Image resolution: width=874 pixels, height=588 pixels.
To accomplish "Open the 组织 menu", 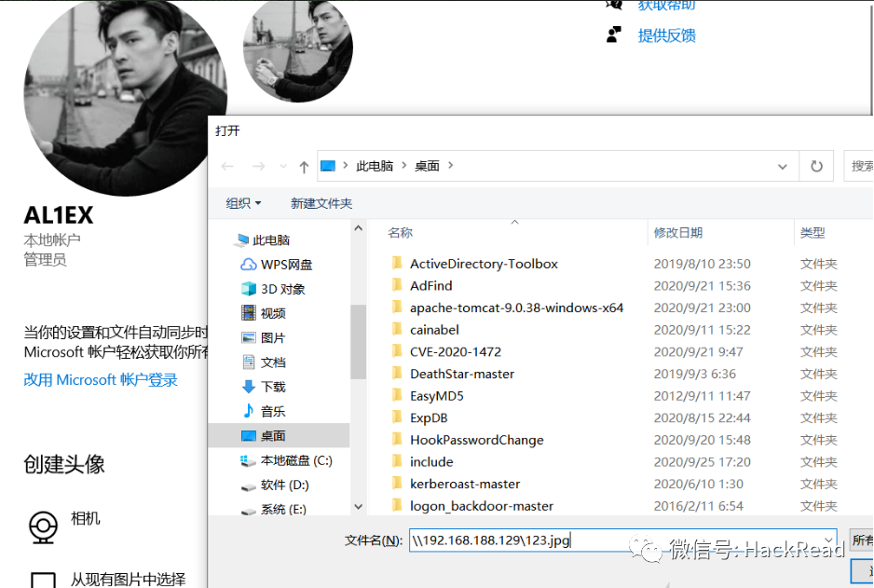I will coord(243,203).
